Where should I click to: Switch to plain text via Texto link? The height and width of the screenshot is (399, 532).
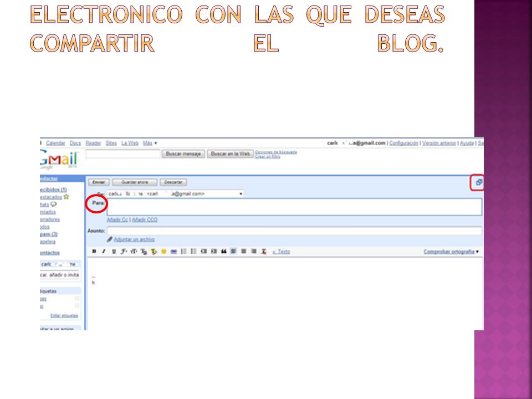tap(282, 252)
